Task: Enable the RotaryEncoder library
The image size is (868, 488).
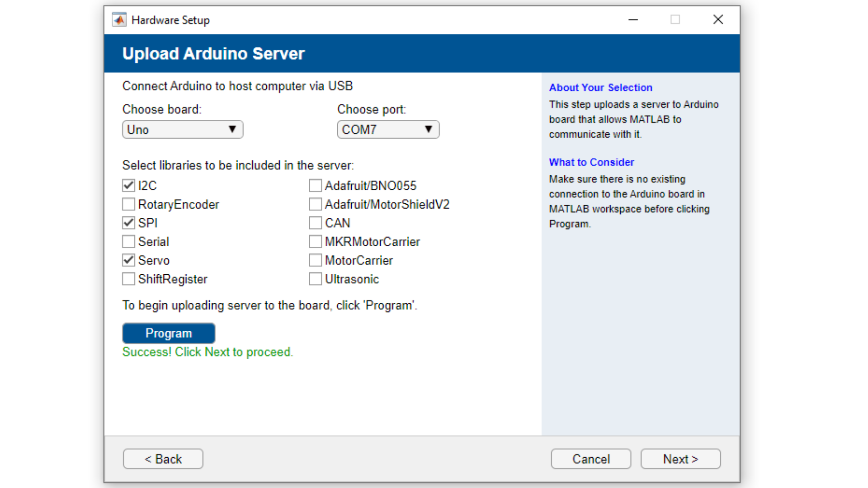Action: coord(129,204)
